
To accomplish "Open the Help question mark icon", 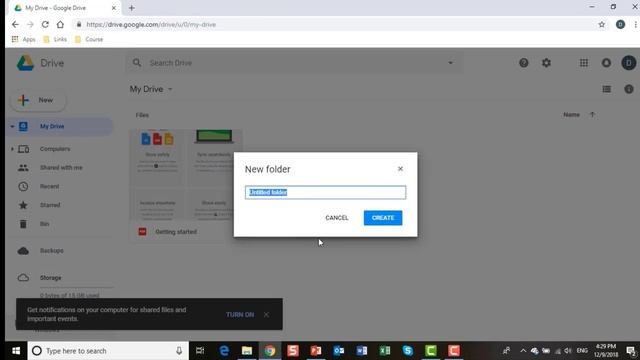I will pyautogui.click(x=524, y=63).
